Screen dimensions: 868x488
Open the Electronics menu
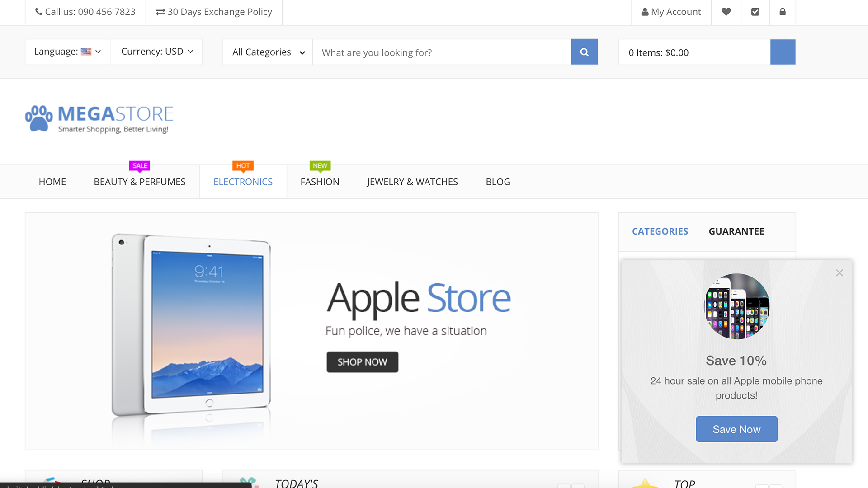(243, 182)
